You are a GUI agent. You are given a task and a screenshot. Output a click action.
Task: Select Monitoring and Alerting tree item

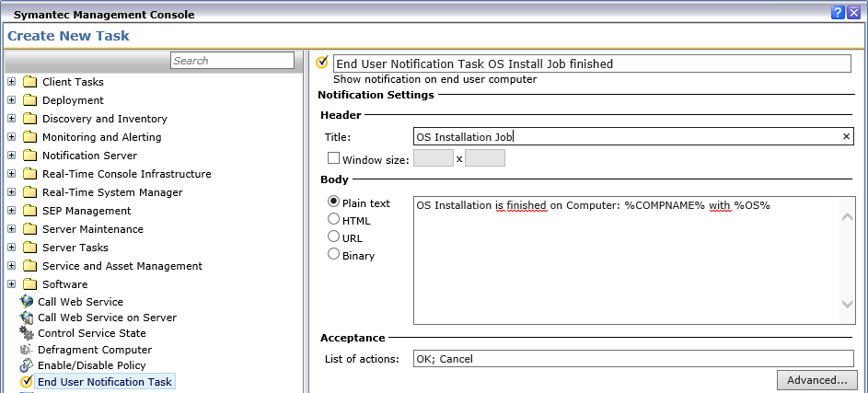pos(101,137)
